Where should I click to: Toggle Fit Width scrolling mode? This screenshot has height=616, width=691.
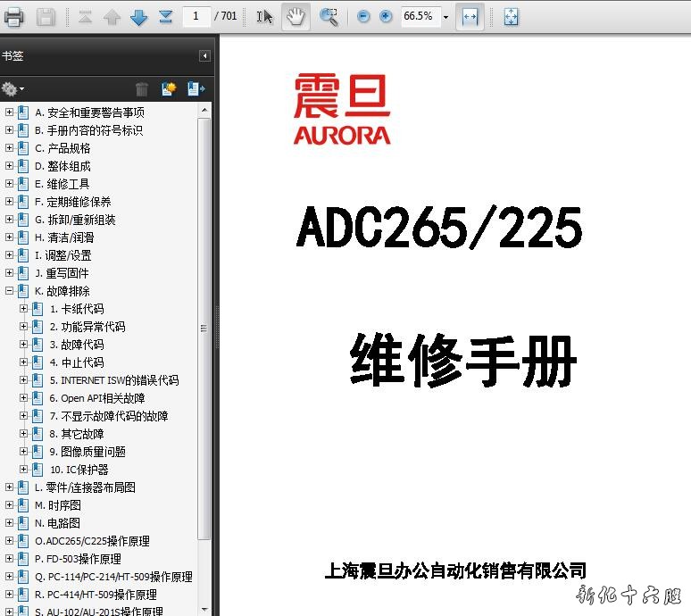470,16
